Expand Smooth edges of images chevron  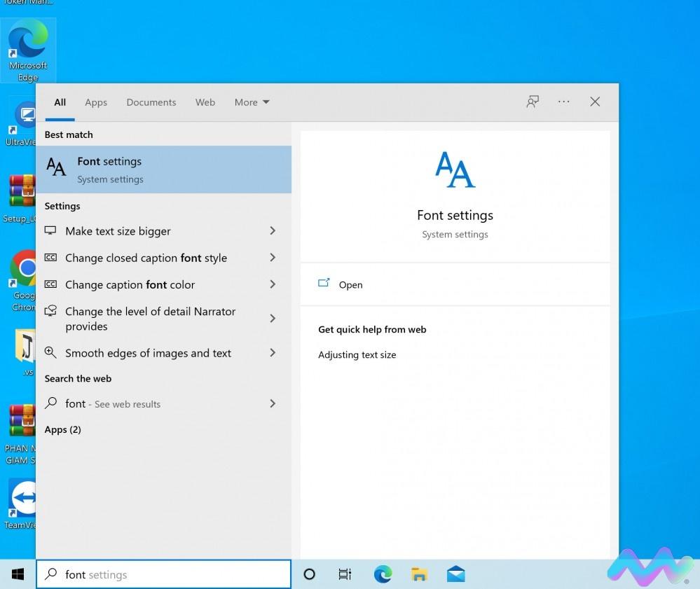tap(273, 352)
